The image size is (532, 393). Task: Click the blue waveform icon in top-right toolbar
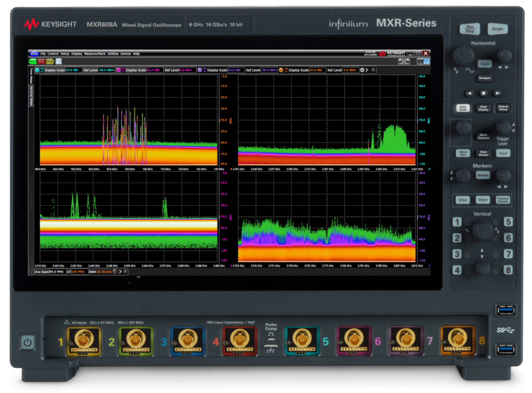coord(427,62)
